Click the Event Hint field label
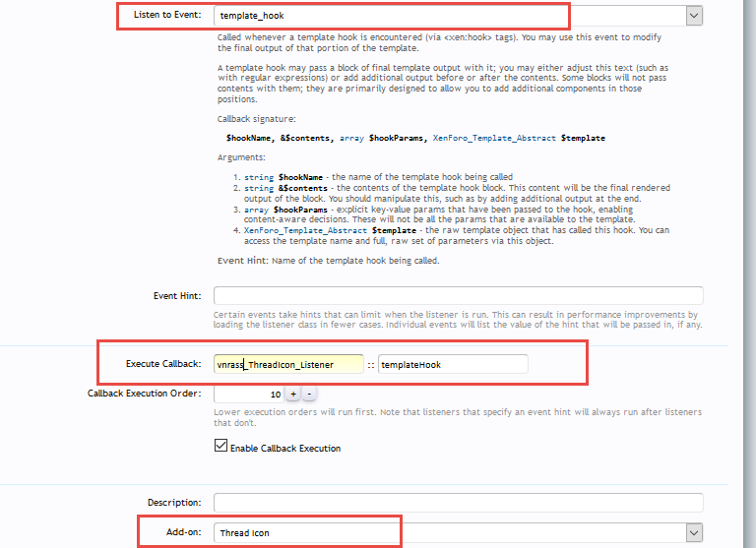This screenshot has height=548, width=756. pos(177,295)
